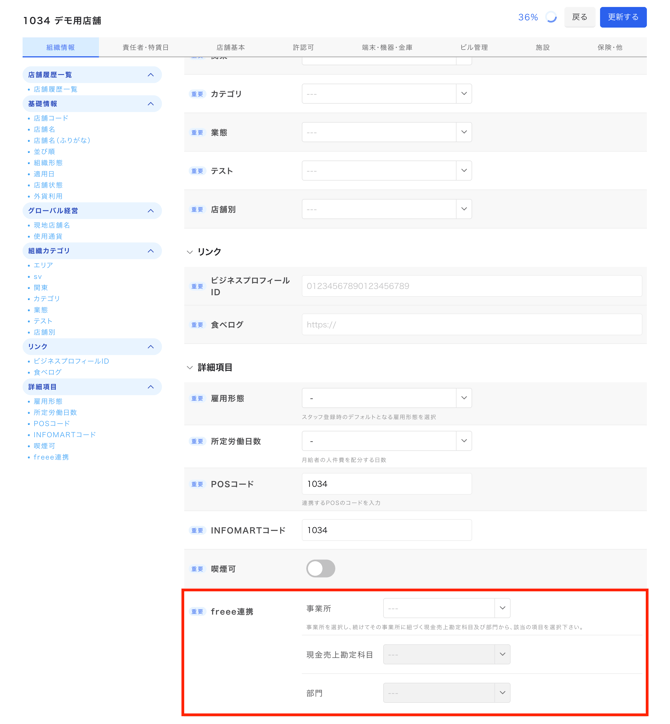Collapse the 詳細項目 sidebar section chevron
This screenshot has height=724, width=670.
(151, 387)
